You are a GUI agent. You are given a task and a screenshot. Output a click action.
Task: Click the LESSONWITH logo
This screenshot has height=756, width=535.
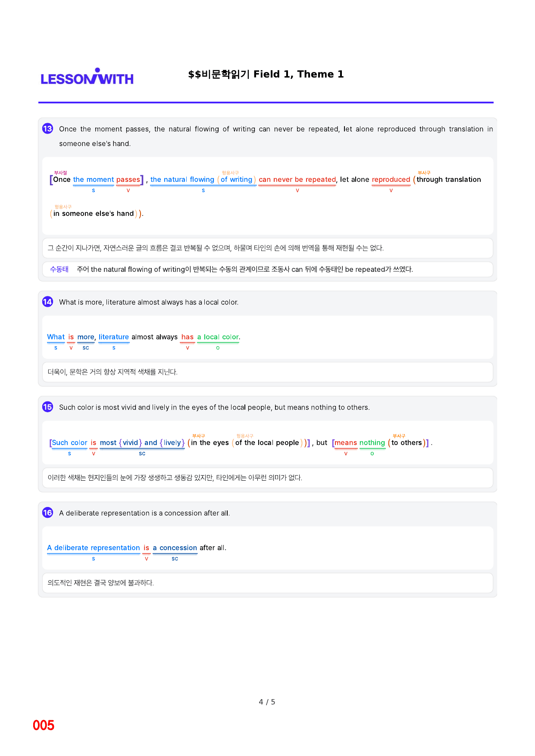coord(87,76)
